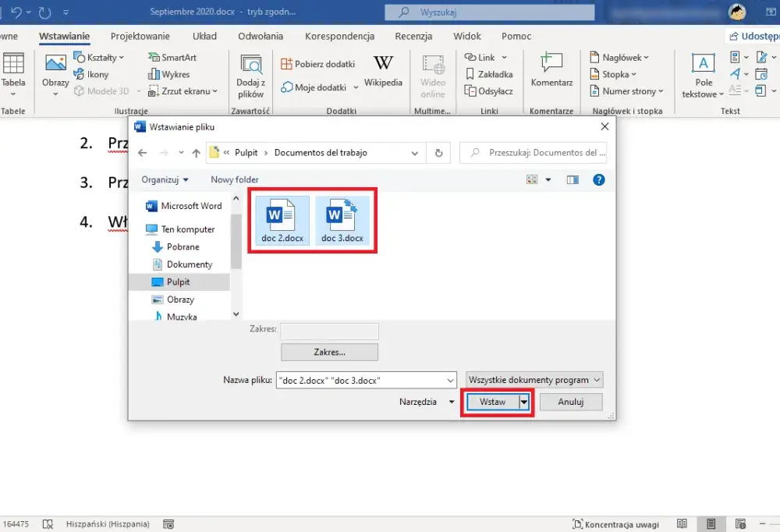
Task: Insert icons via Ikony
Action: (x=91, y=74)
